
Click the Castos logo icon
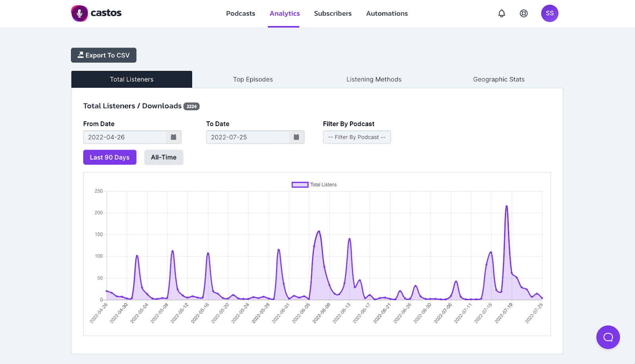tap(79, 13)
